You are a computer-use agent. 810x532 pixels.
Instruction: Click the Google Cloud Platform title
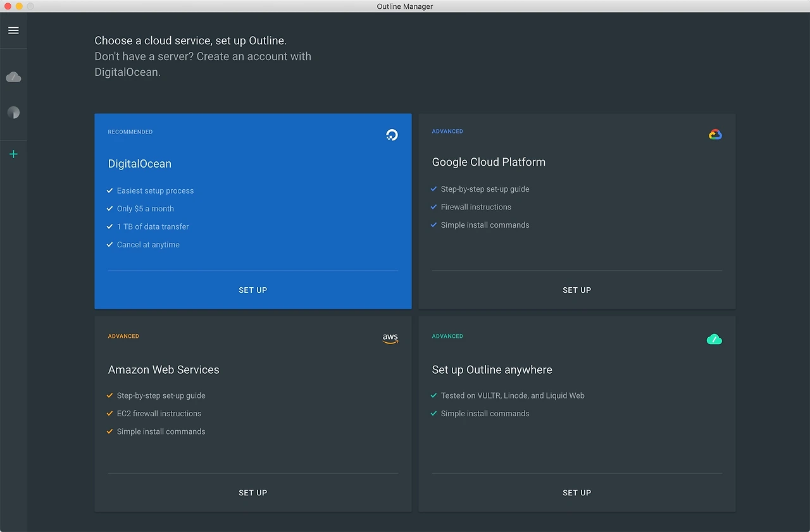pyautogui.click(x=489, y=162)
